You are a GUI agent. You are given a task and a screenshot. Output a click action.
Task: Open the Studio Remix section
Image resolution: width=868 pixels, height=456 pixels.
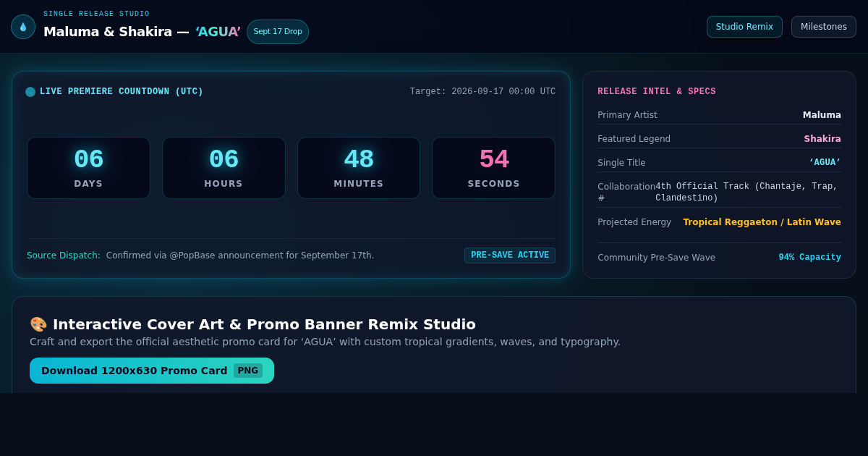[744, 27]
